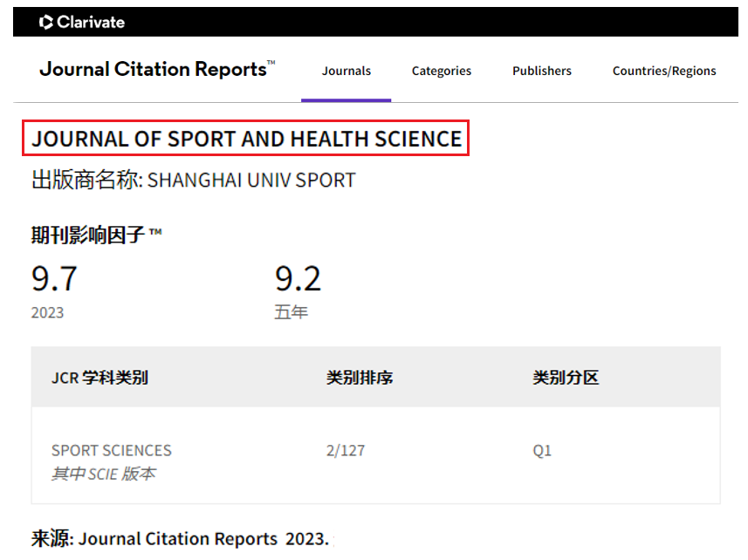Open the Countries/Regions section
748x560 pixels.
663,71
